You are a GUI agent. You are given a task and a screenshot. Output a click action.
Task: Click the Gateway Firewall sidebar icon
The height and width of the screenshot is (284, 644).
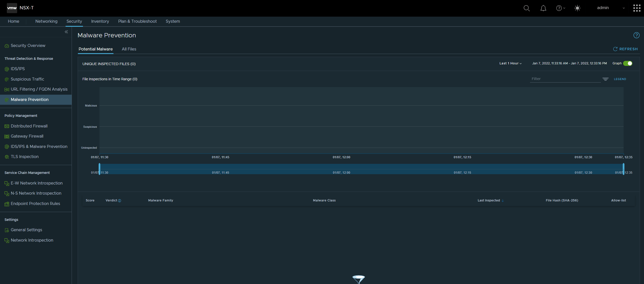[x=7, y=136]
